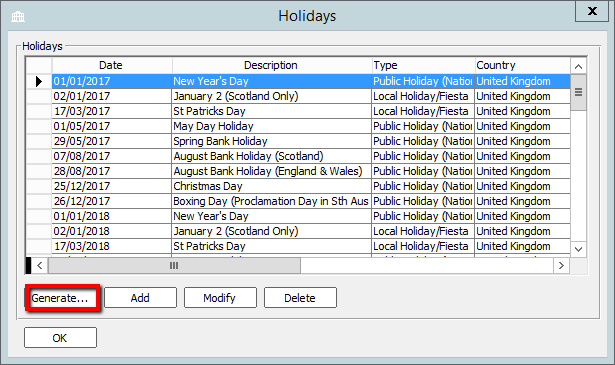Screen dimensions: 615x365
Task: Click the Description column header
Action: coord(272,65)
